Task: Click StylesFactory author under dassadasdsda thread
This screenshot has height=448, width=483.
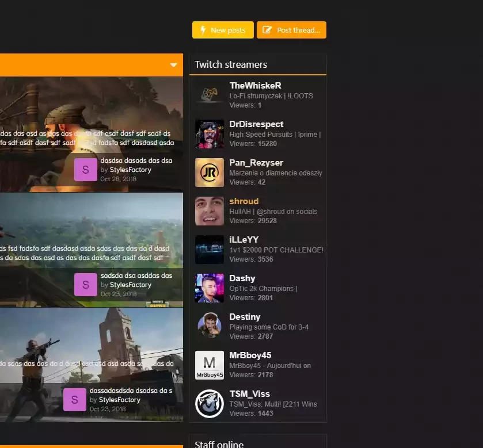Action: [x=120, y=400]
